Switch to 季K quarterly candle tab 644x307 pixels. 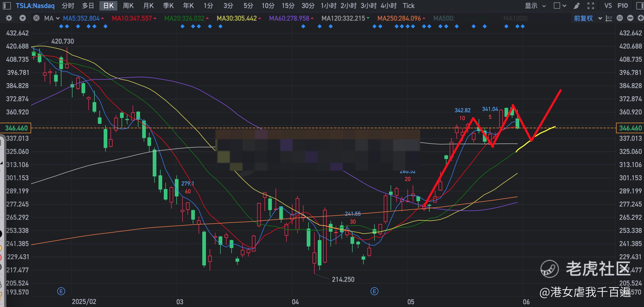(168, 6)
